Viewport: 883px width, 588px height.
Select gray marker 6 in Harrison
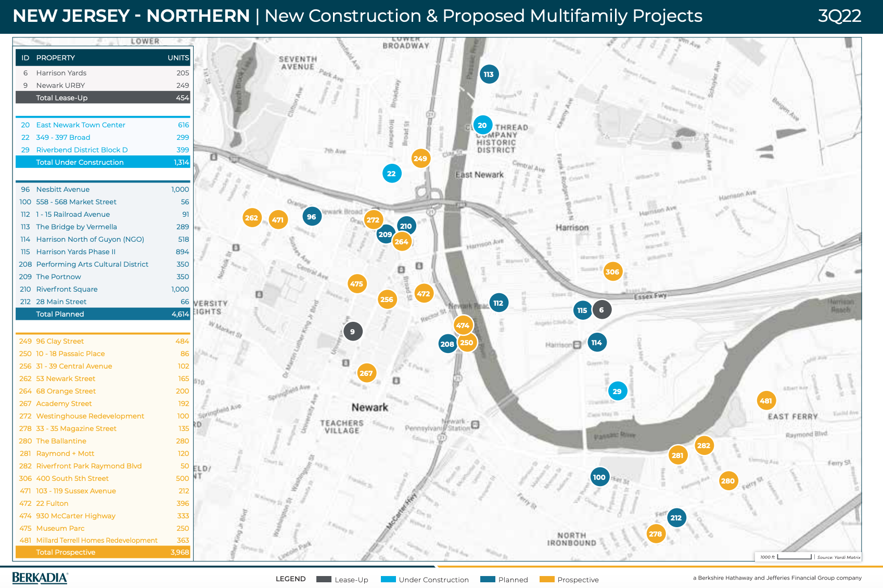[602, 310]
